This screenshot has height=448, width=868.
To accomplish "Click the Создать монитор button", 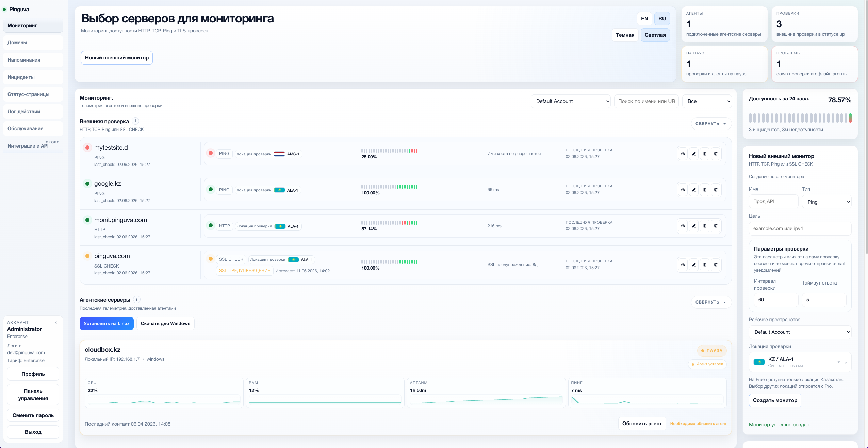I will tap(775, 400).
